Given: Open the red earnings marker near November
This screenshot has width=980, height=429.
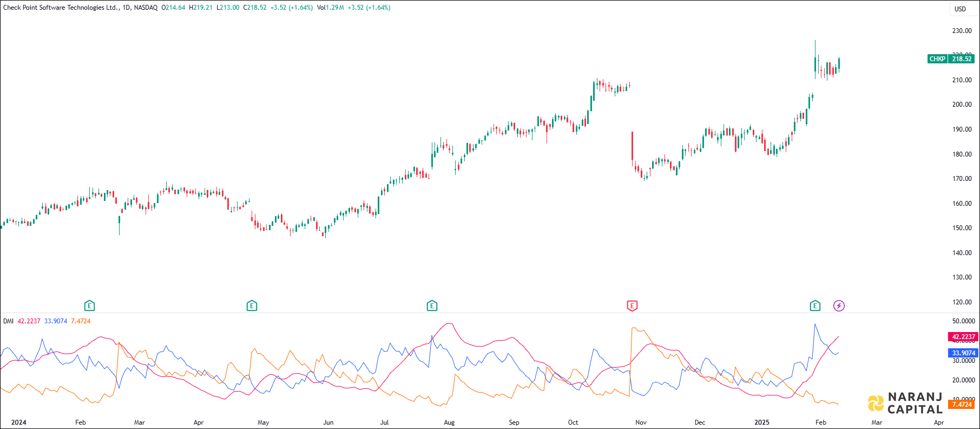Looking at the screenshot, I should tap(632, 306).
